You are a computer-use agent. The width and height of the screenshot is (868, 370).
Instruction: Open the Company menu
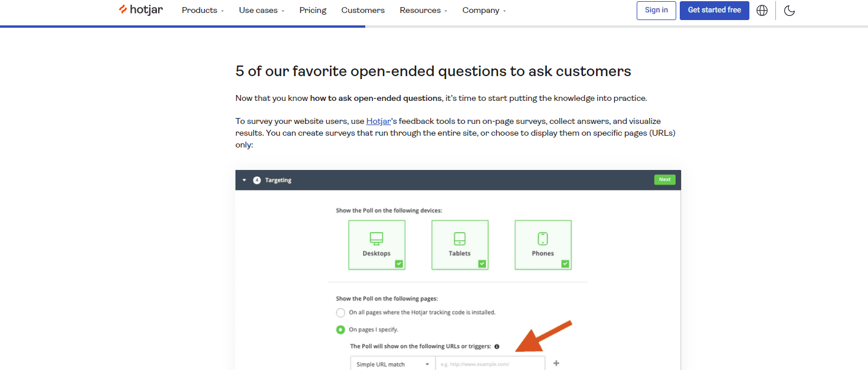(x=484, y=11)
